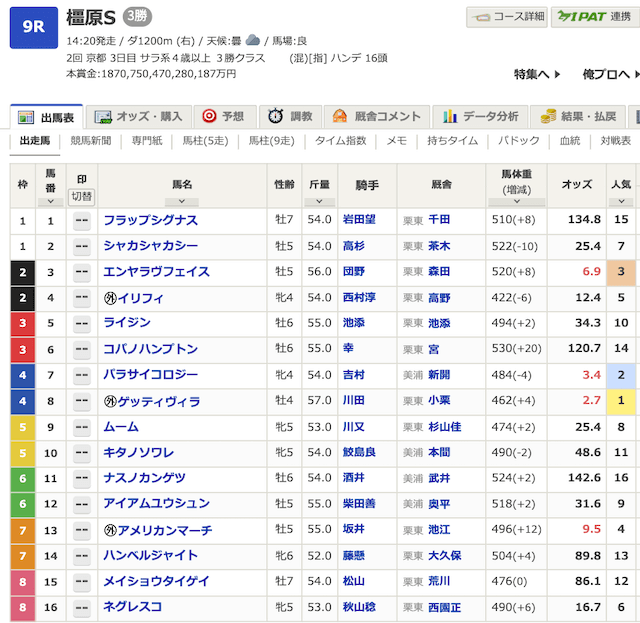Switch to the パドック sub-tab
This screenshot has height=623, width=640.
coord(518,141)
